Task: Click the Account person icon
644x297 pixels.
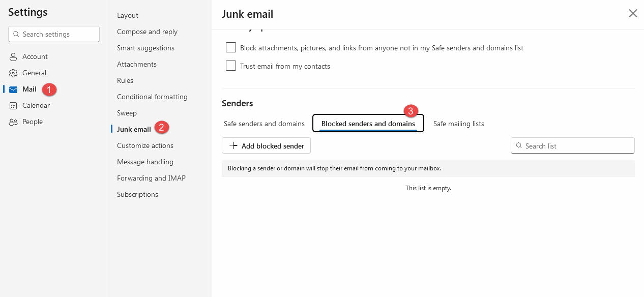Action: (x=13, y=56)
